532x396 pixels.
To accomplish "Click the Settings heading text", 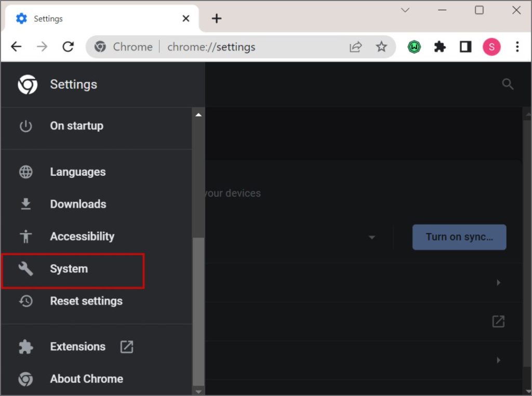I will pos(74,85).
